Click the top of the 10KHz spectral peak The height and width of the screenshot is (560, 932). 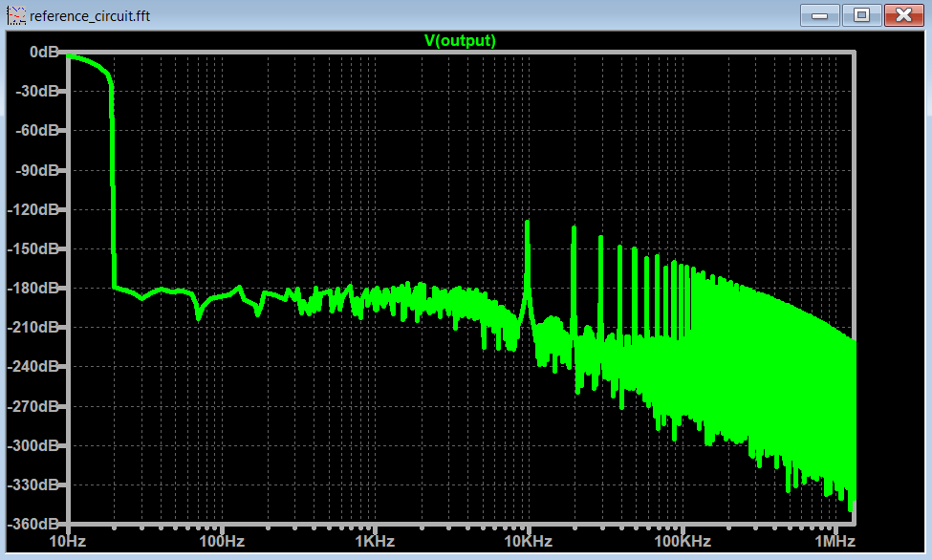click(x=527, y=223)
